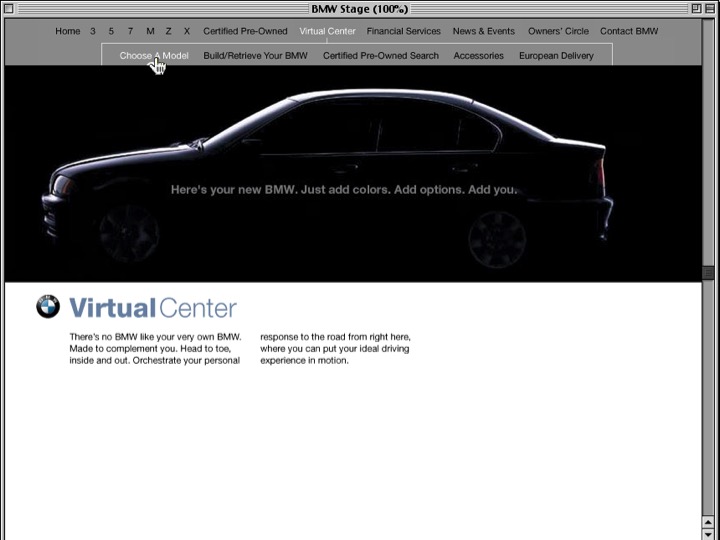This screenshot has width=720, height=540.
Task: Open the Home navigation link
Action: 67,31
